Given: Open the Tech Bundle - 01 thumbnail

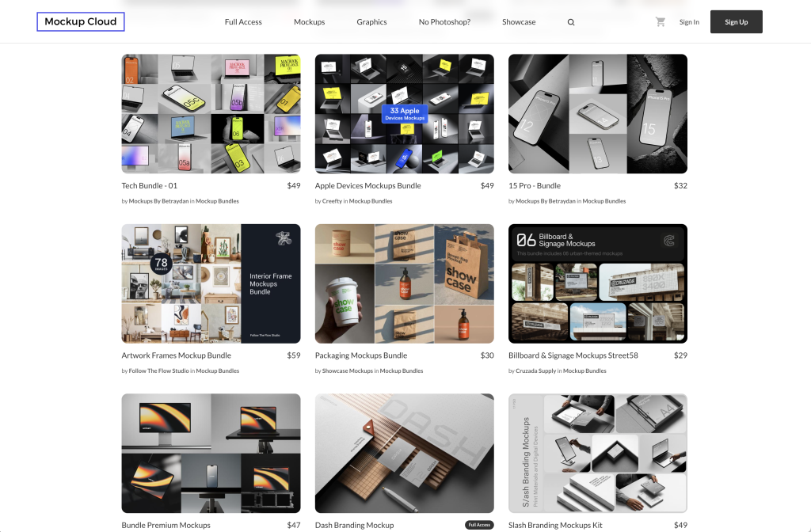Looking at the screenshot, I should tap(211, 113).
